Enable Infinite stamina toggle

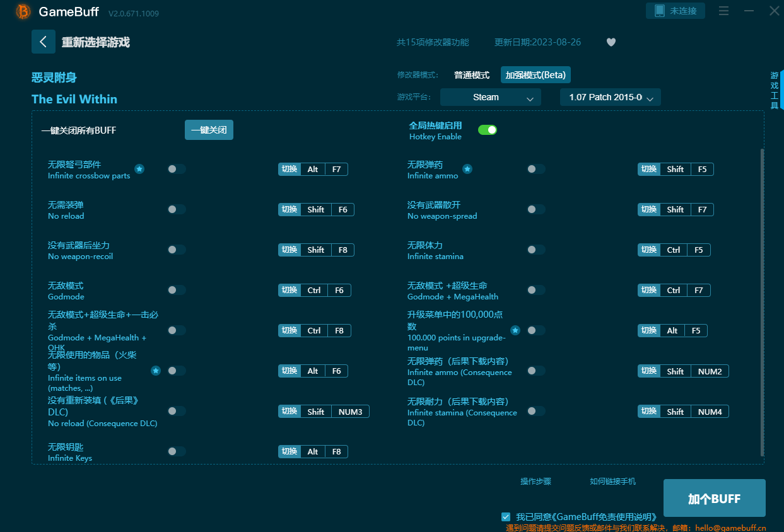(536, 250)
